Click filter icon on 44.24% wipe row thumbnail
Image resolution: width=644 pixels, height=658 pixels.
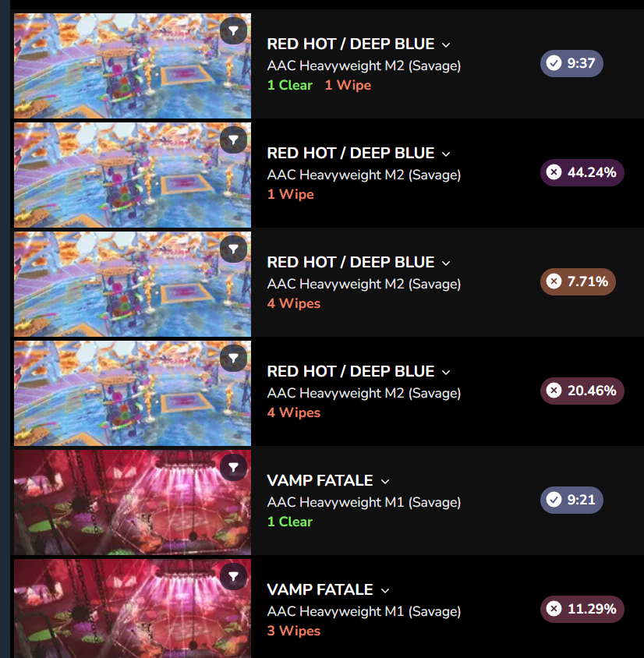point(233,140)
